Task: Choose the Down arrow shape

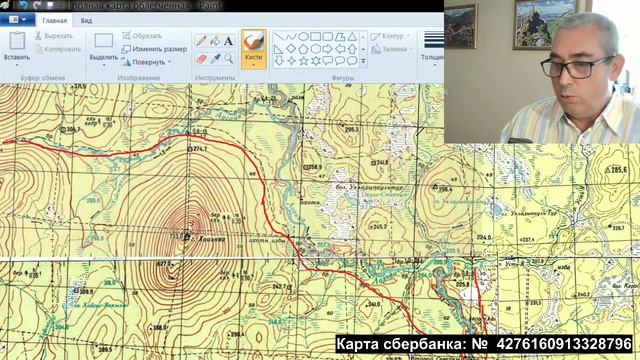Action: (279, 61)
